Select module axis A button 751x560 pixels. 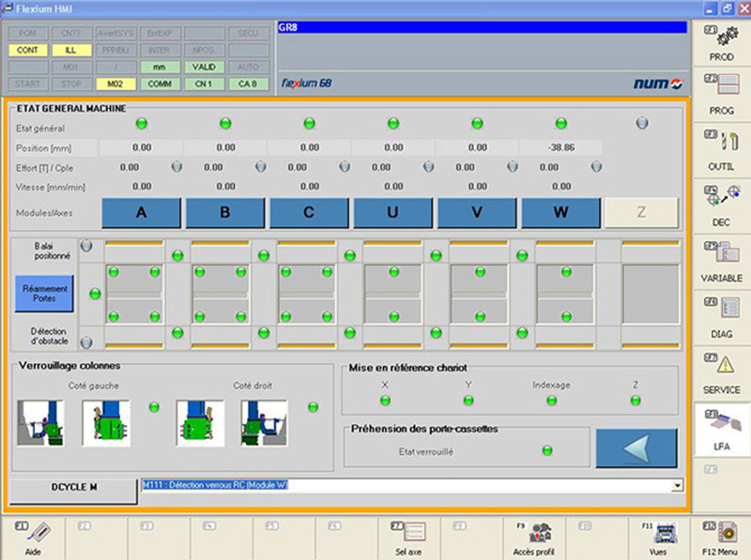pos(142,212)
